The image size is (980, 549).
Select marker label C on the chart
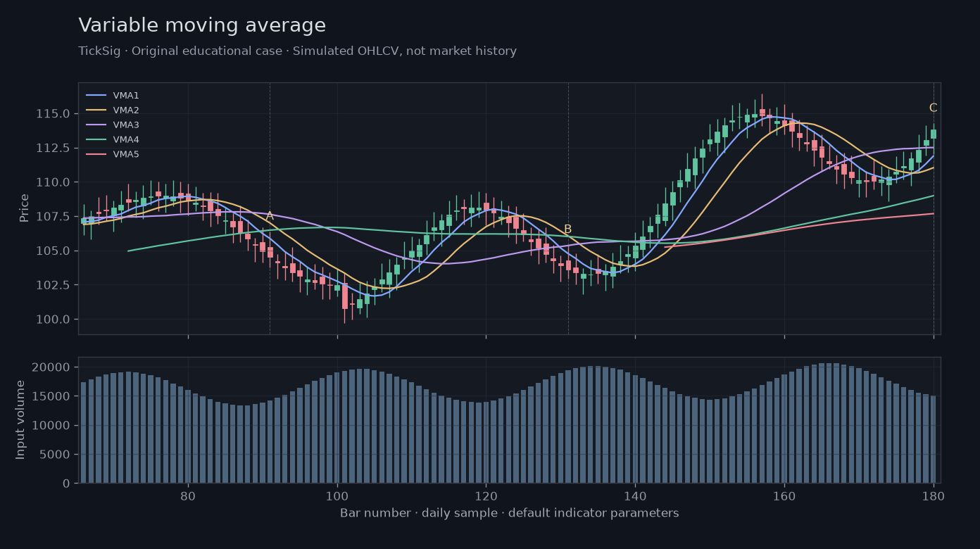point(933,108)
